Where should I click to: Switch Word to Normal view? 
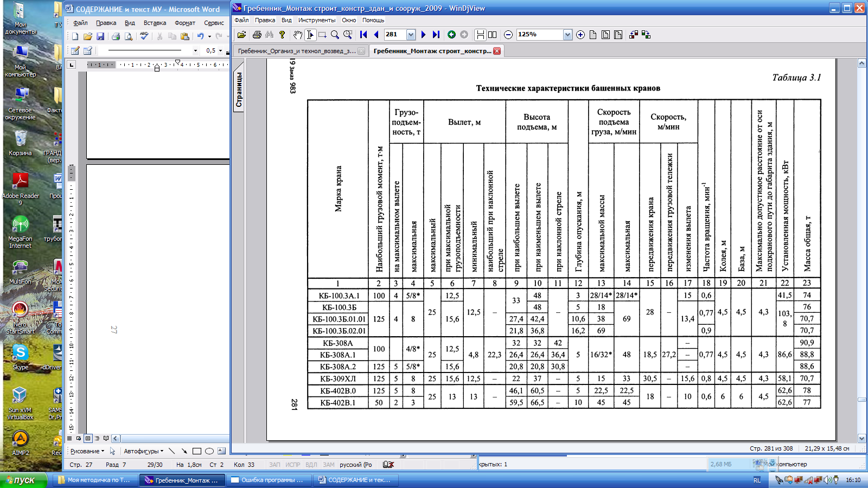(69, 438)
